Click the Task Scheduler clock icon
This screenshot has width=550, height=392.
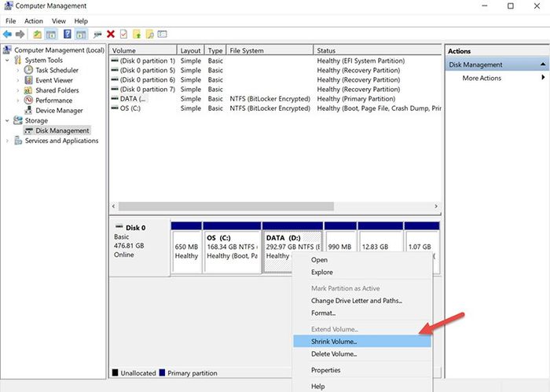click(28, 70)
